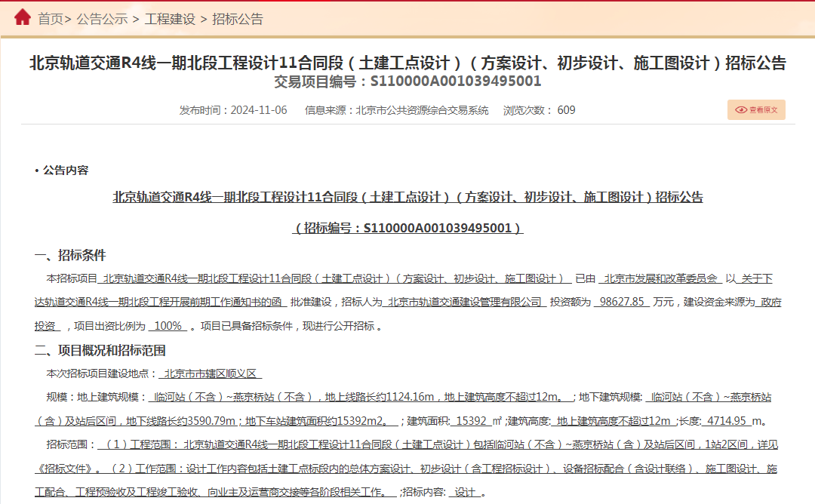Click the 交易项目编号 S110000A001039495001 text
This screenshot has width=815, height=504.
coord(407,81)
